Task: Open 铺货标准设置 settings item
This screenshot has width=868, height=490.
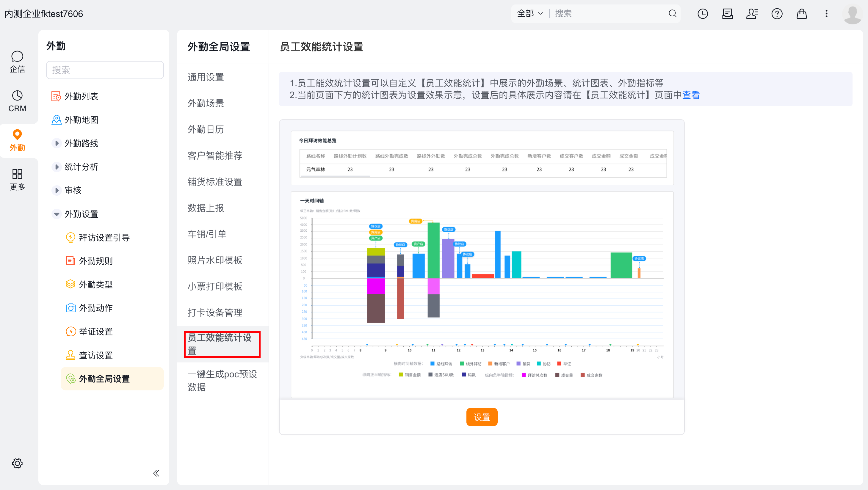Action: (x=215, y=182)
